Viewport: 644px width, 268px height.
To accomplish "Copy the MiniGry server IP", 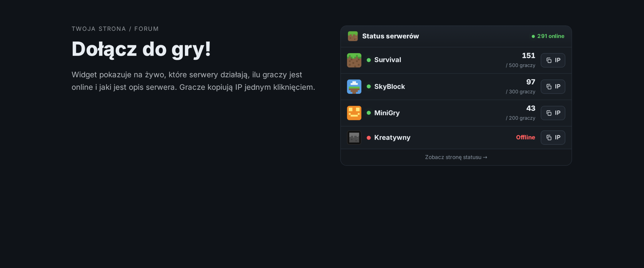I will (553, 113).
